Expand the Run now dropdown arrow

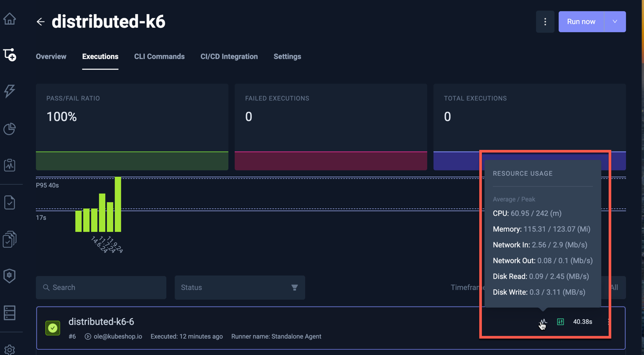tap(615, 22)
